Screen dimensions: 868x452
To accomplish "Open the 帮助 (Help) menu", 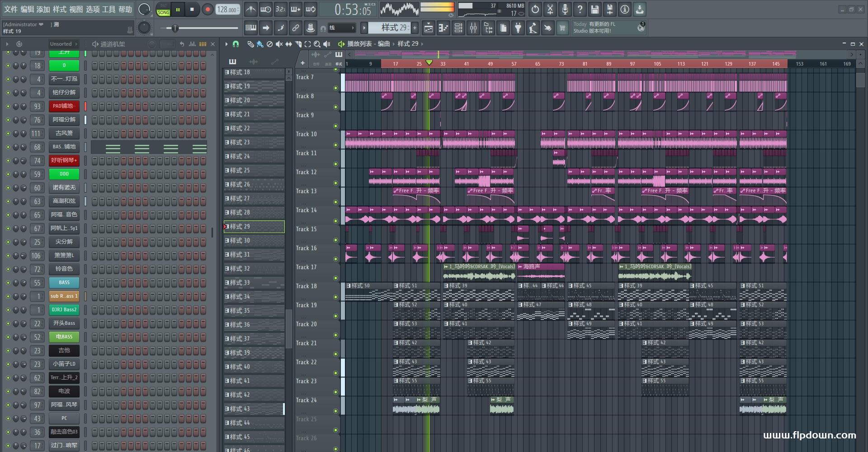I will [125, 9].
